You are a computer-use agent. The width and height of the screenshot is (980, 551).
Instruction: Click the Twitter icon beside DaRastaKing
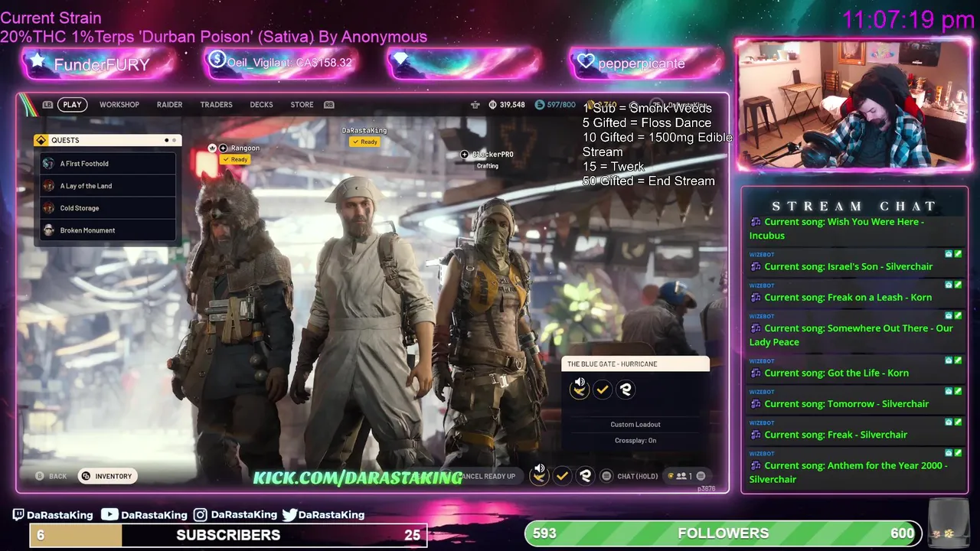pyautogui.click(x=289, y=515)
